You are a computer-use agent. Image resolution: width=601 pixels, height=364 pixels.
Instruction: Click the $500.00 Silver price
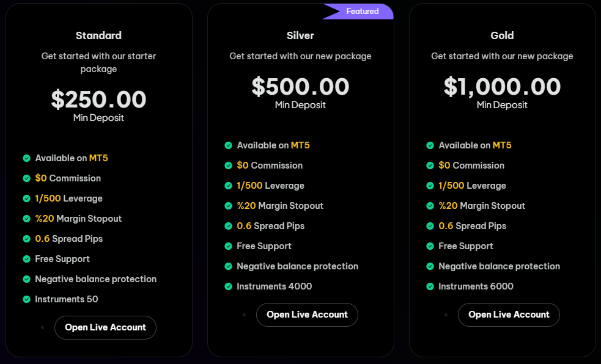tap(300, 87)
